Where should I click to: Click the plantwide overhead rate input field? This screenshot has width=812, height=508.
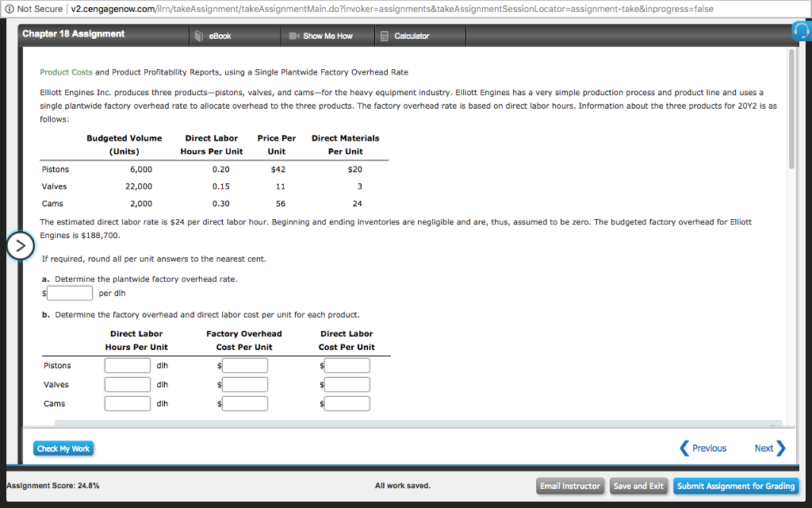71,293
